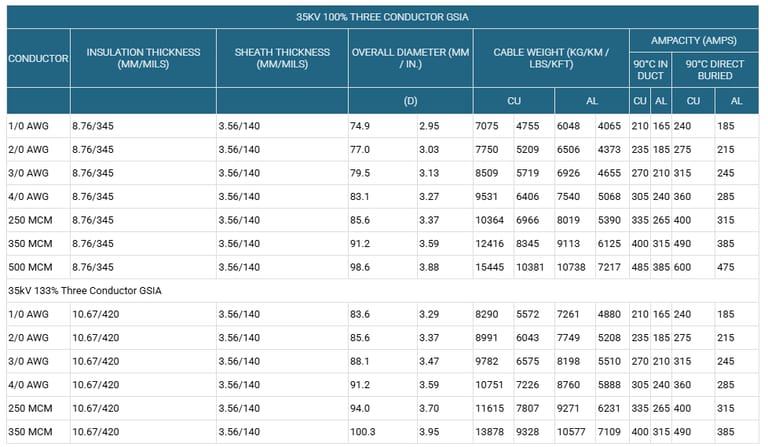
Task: Click the (D) subheader cell
Action: coord(410,101)
